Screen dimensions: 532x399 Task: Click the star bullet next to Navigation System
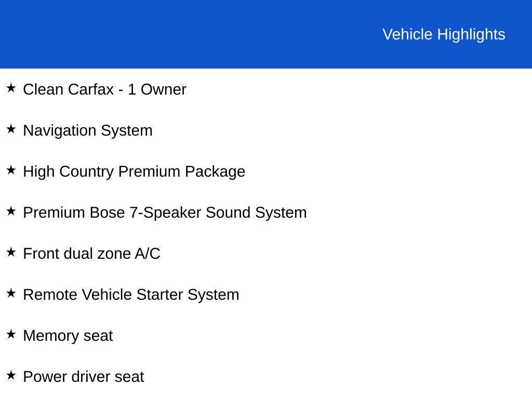(11, 129)
